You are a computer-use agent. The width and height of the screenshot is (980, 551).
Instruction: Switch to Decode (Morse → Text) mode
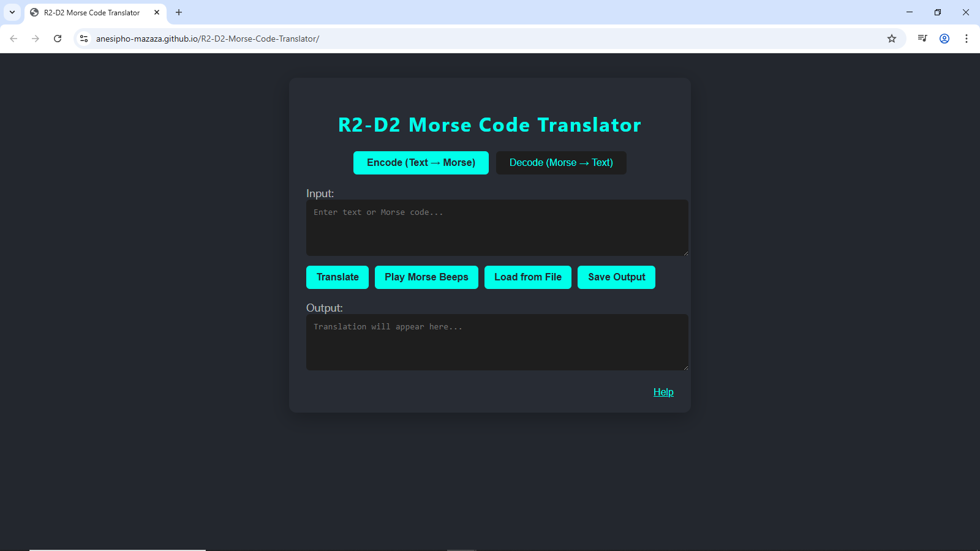[x=561, y=163]
